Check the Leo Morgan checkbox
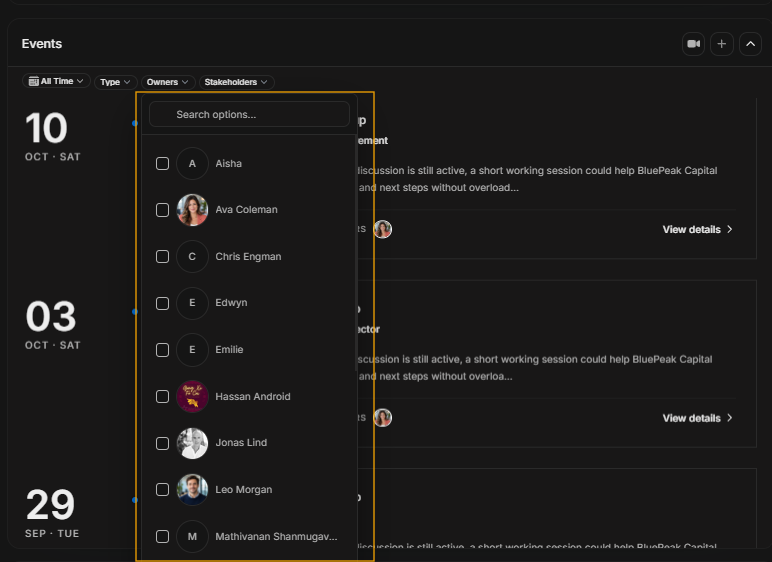Image resolution: width=772 pixels, height=562 pixels. [x=162, y=490]
